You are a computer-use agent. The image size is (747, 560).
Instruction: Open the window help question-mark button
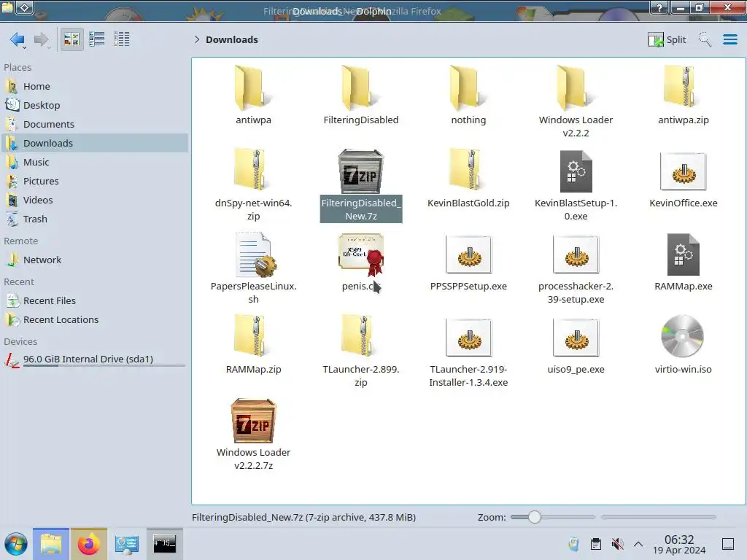pyautogui.click(x=659, y=7)
